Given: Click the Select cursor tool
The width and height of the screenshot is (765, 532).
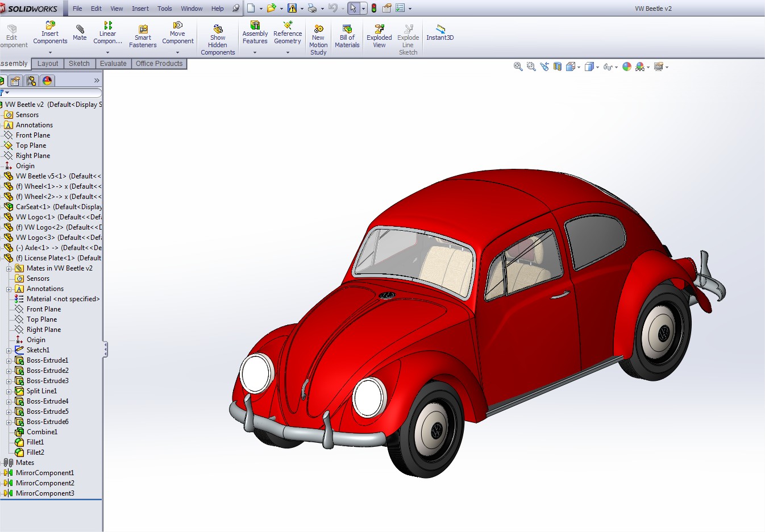Looking at the screenshot, I should (x=354, y=8).
